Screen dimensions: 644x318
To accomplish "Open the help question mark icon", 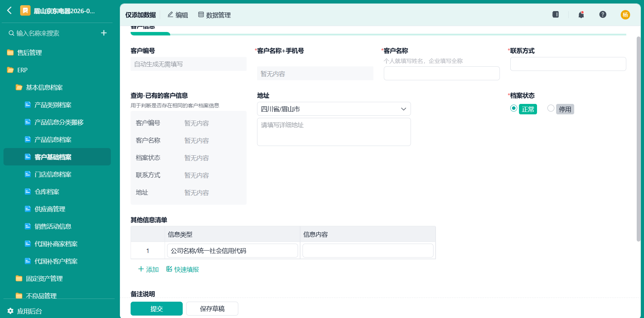I will [x=603, y=15].
